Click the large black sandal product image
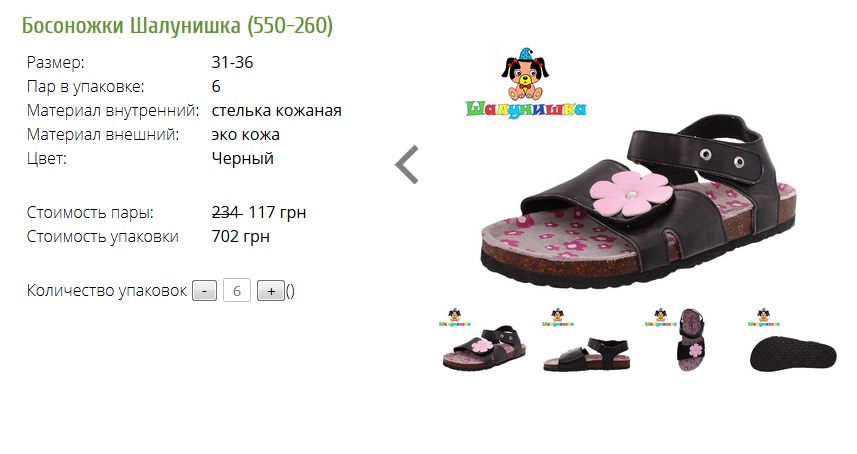857x454 pixels. 638,202
